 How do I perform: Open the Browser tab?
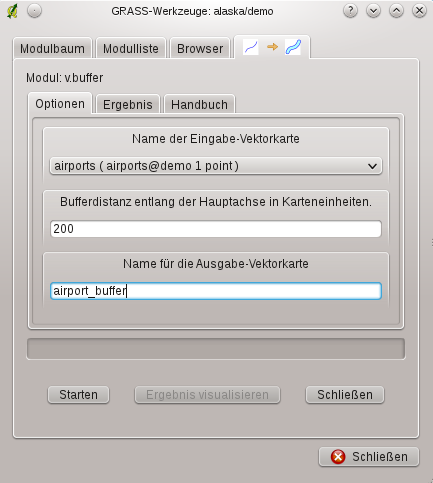click(x=200, y=49)
